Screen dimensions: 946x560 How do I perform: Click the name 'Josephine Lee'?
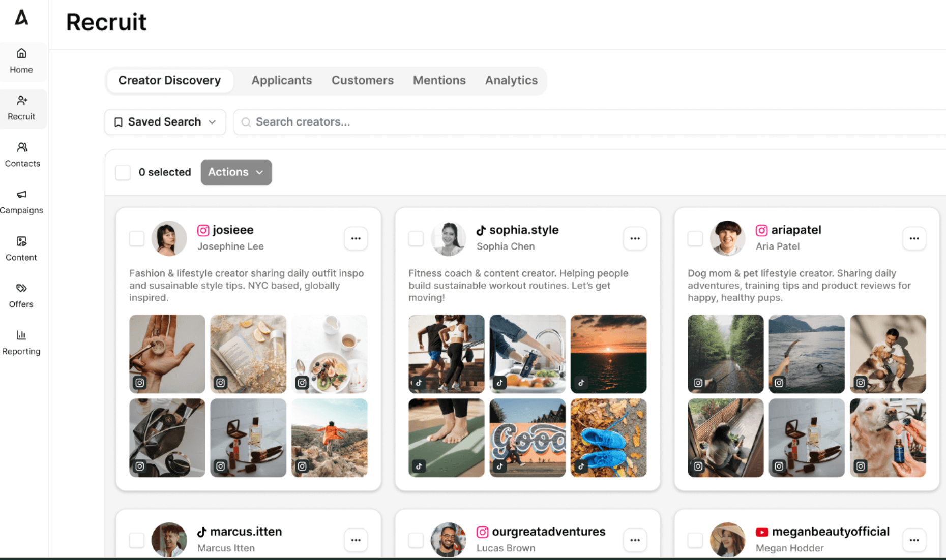pos(230,246)
